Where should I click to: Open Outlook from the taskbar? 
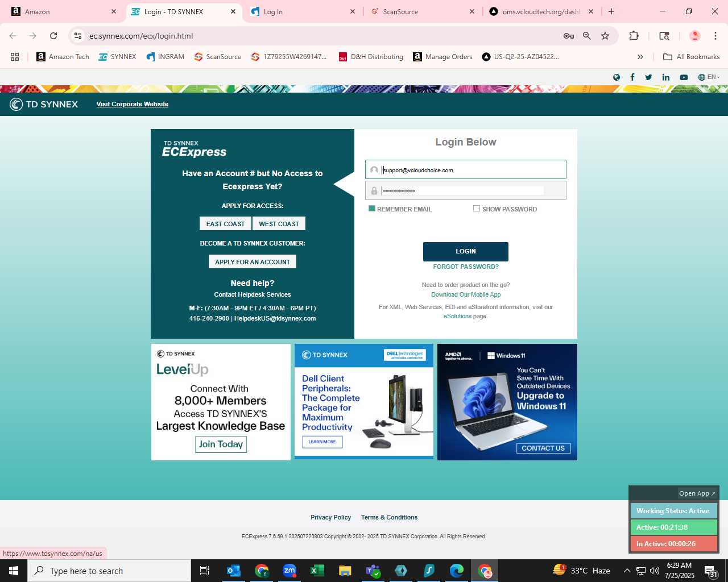click(x=234, y=571)
